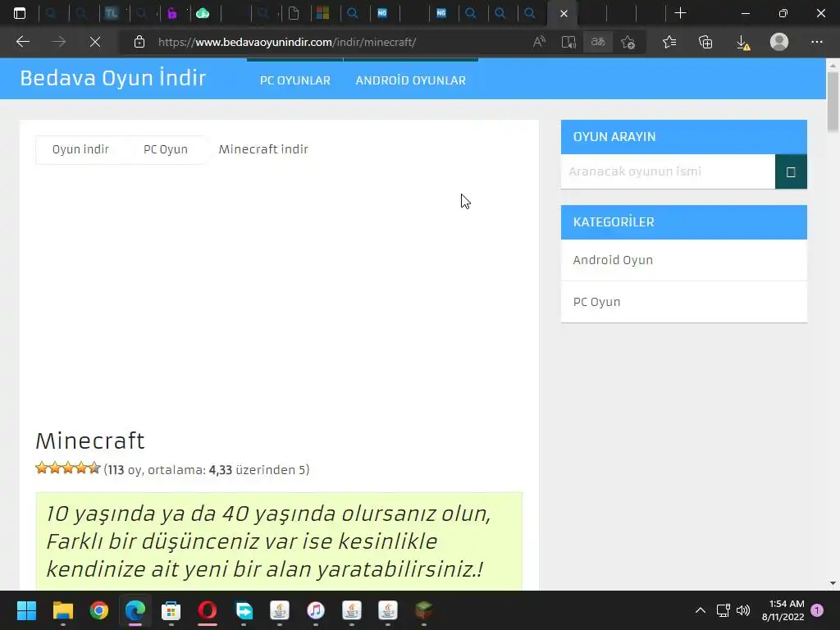Open PC OYUNLAR menu item
The width and height of the screenshot is (840, 630).
tap(295, 80)
